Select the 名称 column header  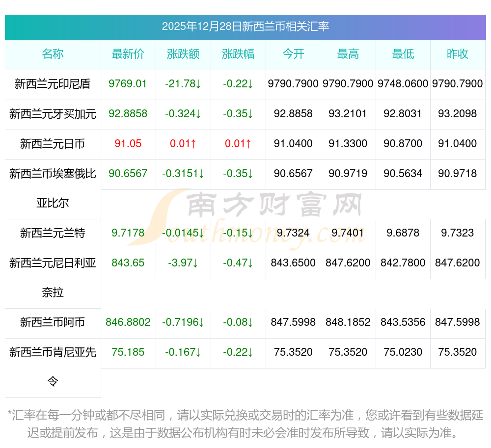point(53,54)
